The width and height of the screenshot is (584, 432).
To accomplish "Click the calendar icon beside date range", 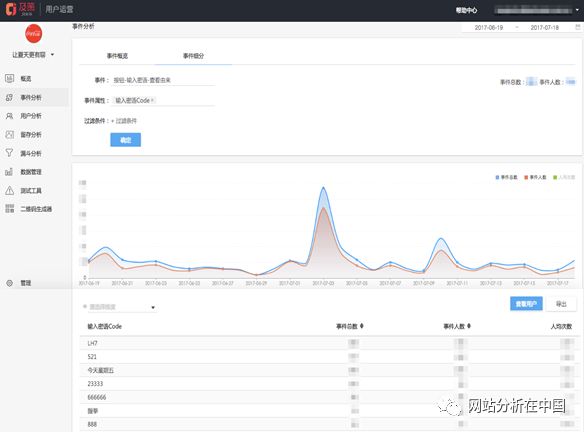I will [x=578, y=27].
